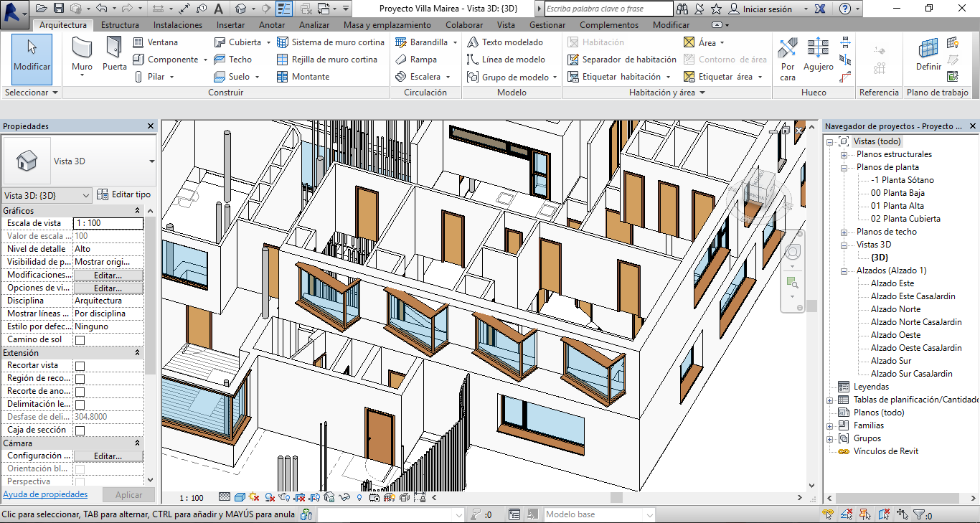
Task: Open the Vista 3D type selector dropdown
Action: coord(151,161)
